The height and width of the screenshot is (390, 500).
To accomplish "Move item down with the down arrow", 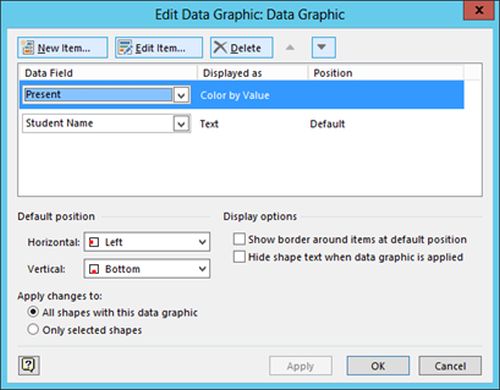I will coord(323,47).
